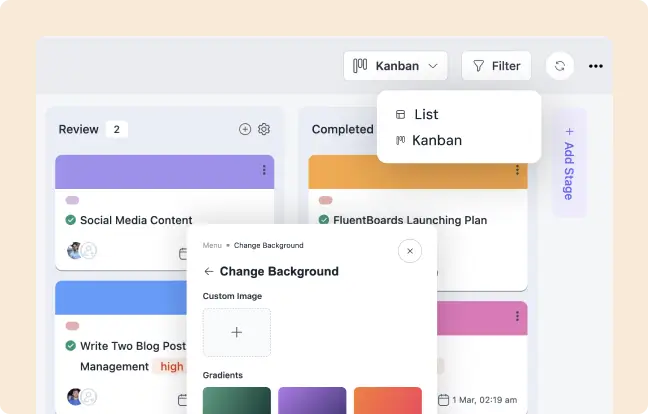Open the Filter dropdown
648x414 pixels.
click(x=496, y=66)
